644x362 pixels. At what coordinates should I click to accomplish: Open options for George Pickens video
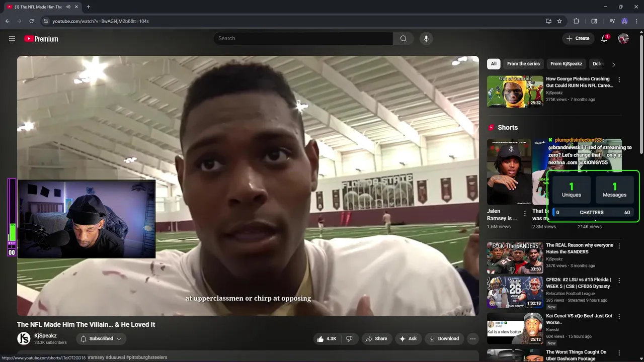click(619, 79)
